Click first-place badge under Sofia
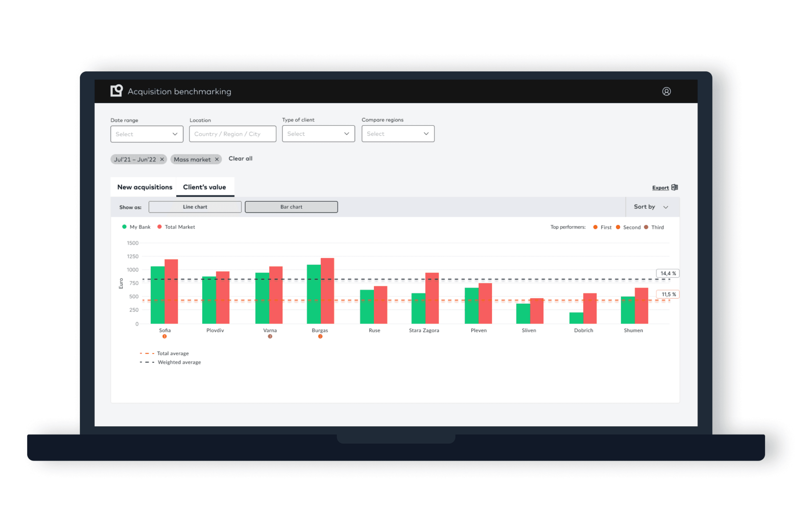The width and height of the screenshot is (798, 532). click(164, 336)
